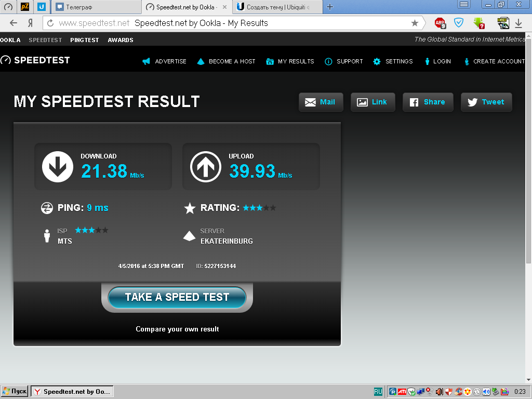Screen dimensions: 532x399
Task: Open browser downloads arrow icon
Action: [x=518, y=23]
